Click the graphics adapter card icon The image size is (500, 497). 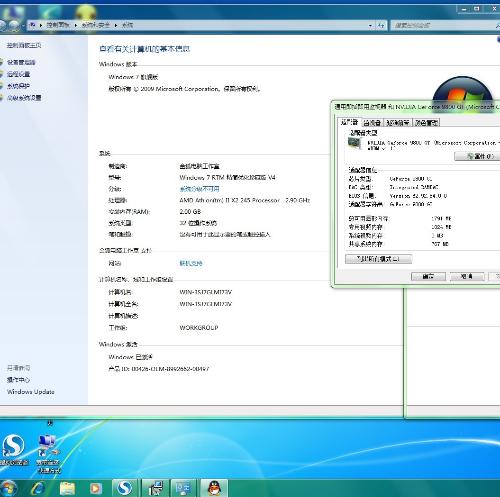(x=355, y=144)
